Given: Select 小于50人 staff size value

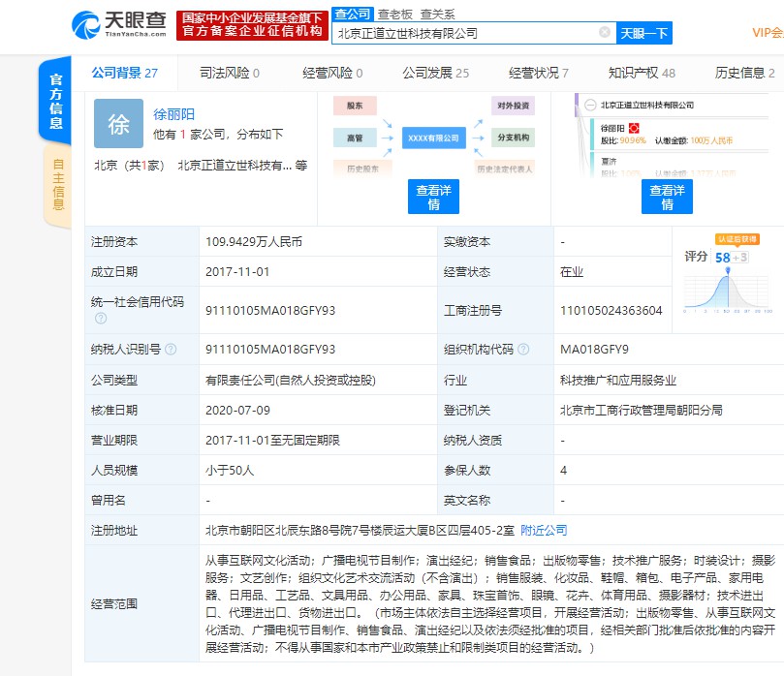Looking at the screenshot, I should pos(230,470).
